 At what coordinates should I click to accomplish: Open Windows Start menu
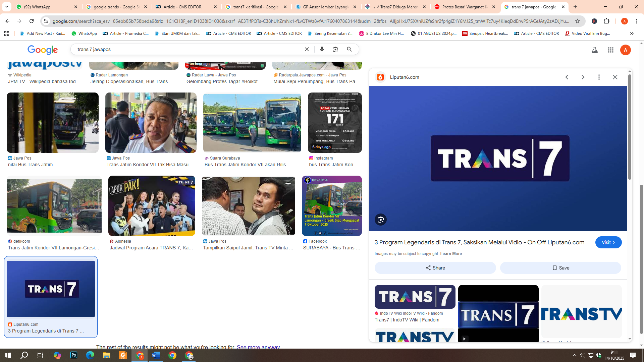tap(8, 355)
